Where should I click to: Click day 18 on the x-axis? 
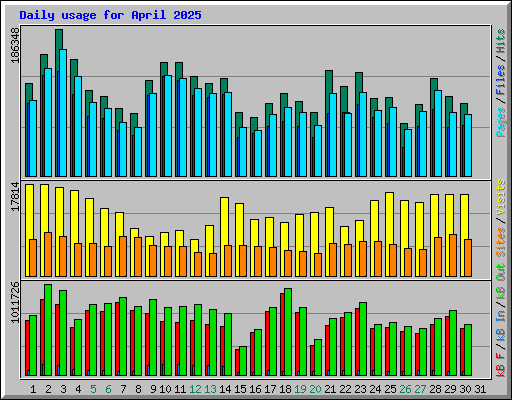[285, 389]
